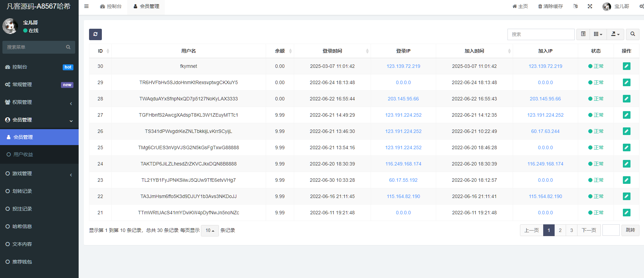Edit the user fkymnet with pencil icon

point(626,66)
